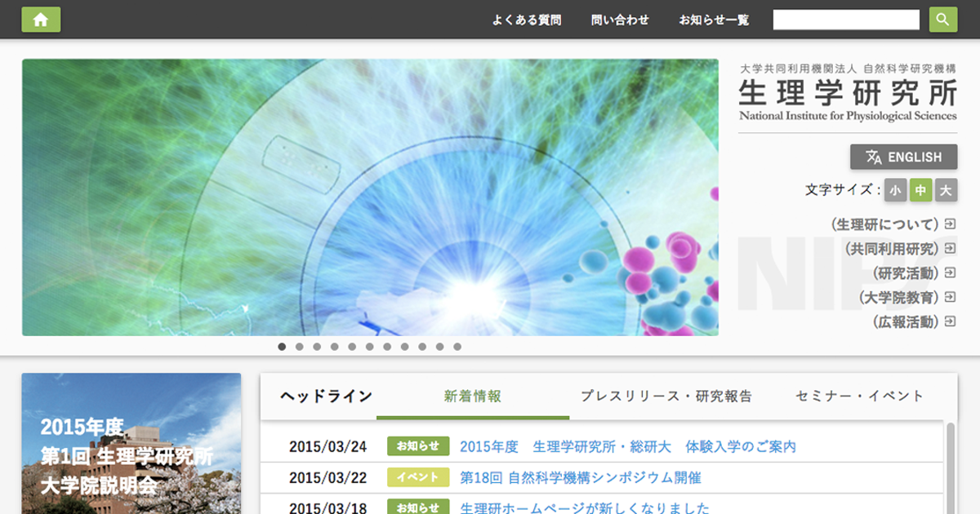This screenshot has width=980, height=514.
Task: Click the green home icon
Action: pyautogui.click(x=41, y=20)
